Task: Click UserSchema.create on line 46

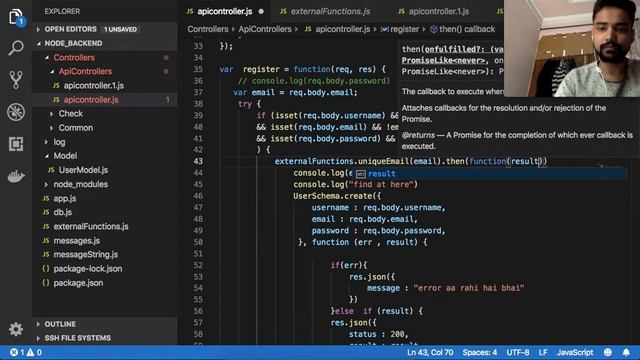Action: coord(332,196)
